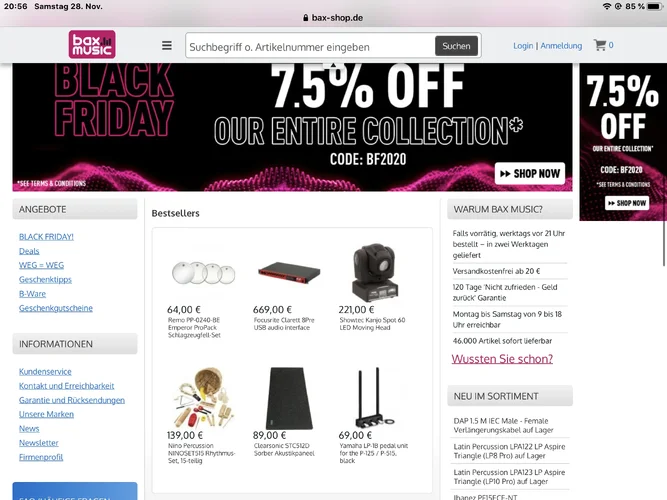Click the Bax Music logo

pyautogui.click(x=92, y=45)
